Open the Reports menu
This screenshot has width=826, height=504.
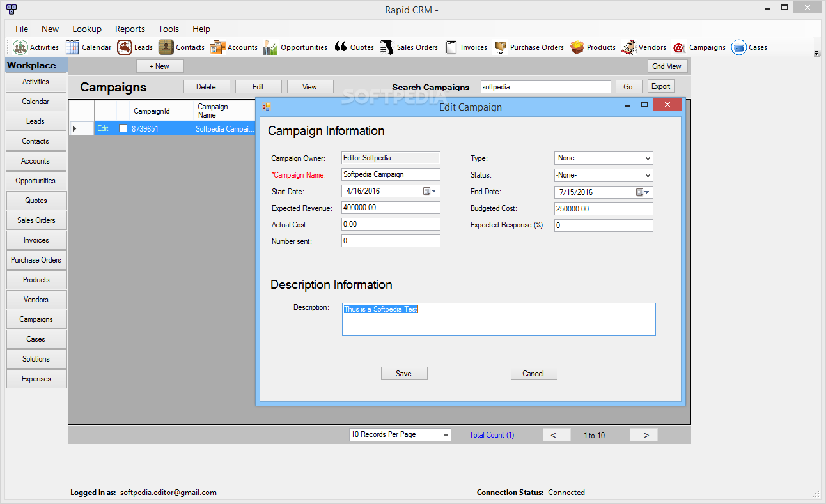[130, 29]
